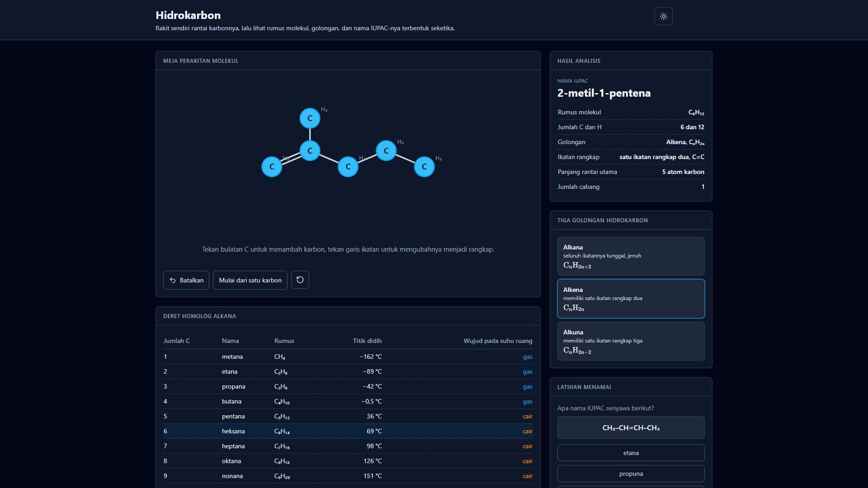Click the metana row in homolog table

(348, 357)
